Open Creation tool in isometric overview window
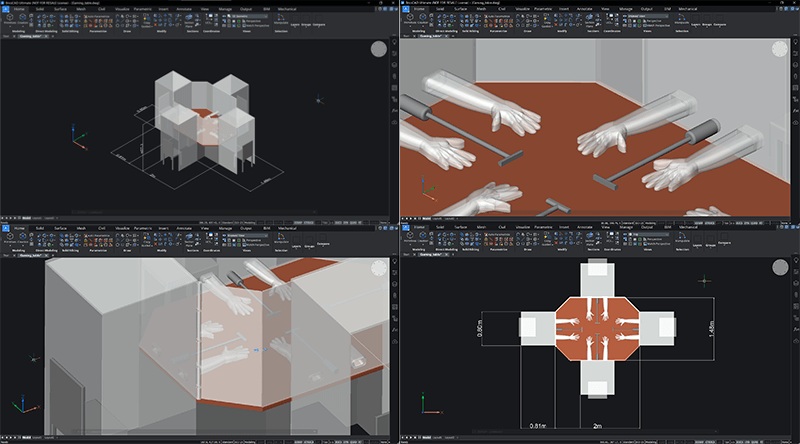Image resolution: width=800 pixels, height=444 pixels. tap(23, 19)
